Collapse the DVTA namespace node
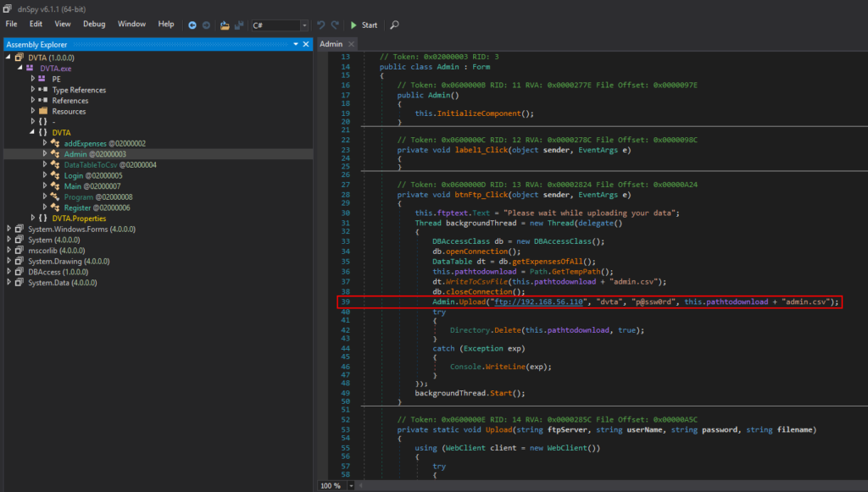Image resolution: width=868 pixels, height=492 pixels. tap(31, 132)
